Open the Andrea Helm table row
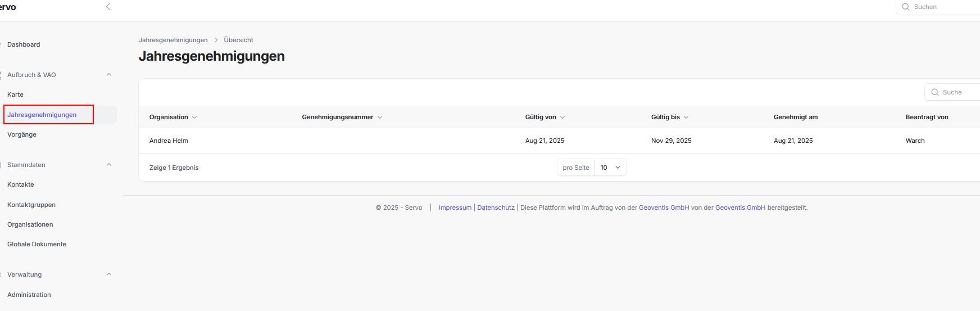 [x=169, y=141]
